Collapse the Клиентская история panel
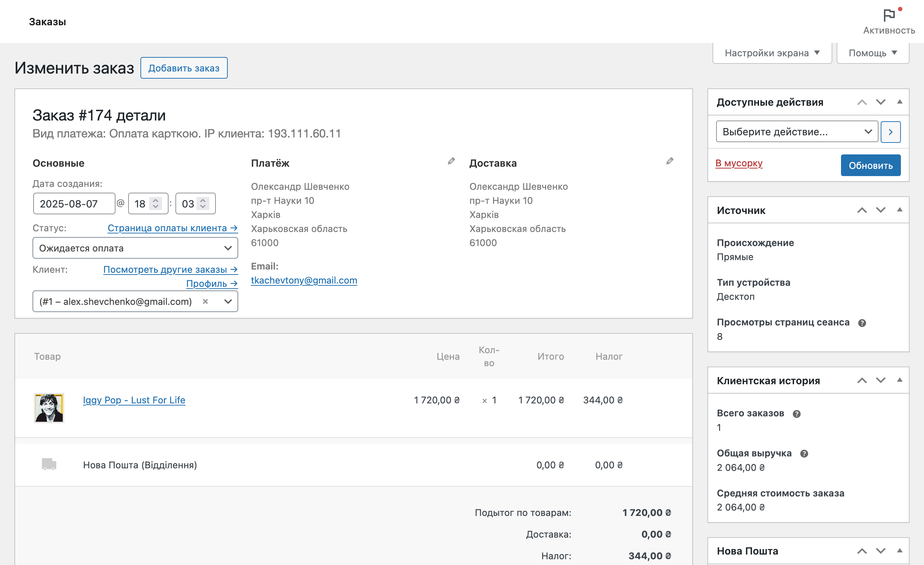Screen dimensions: 924x565 pyautogui.click(x=899, y=381)
